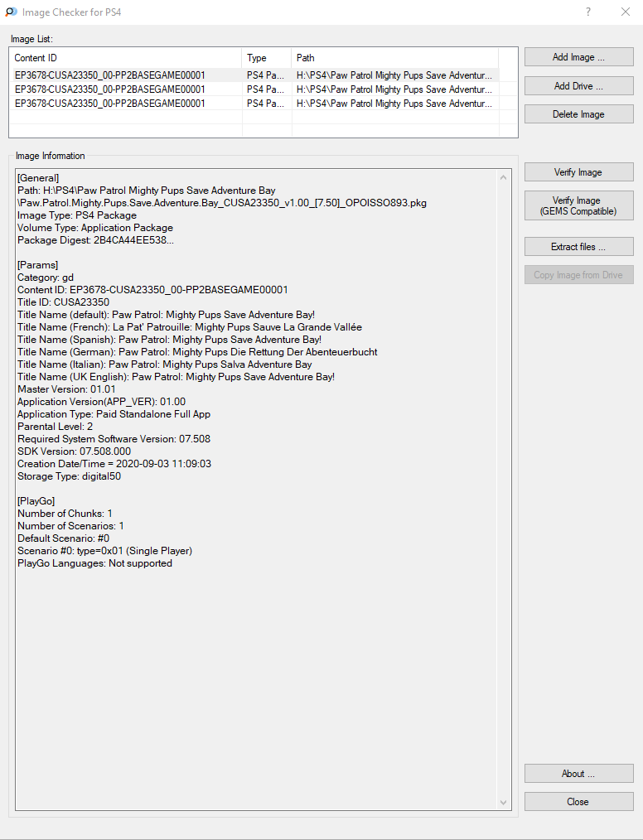Click the Scenario #0 Single Player line
This screenshot has width=643, height=840.
[104, 551]
